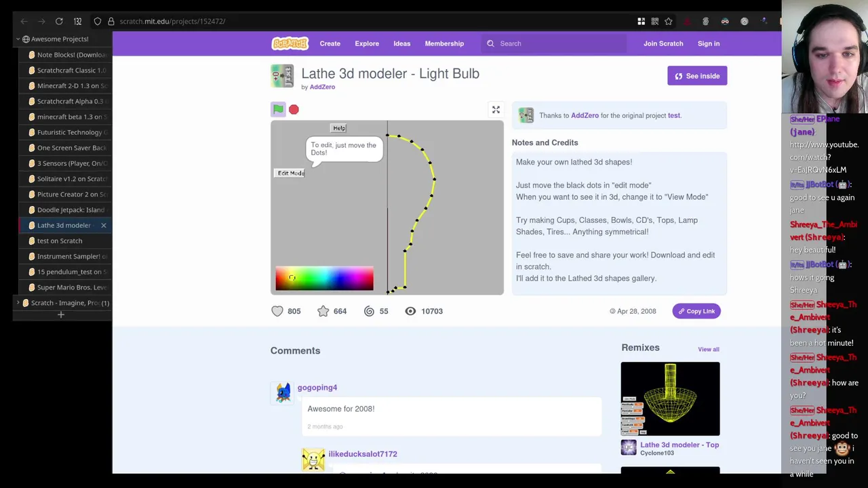The height and width of the screenshot is (488, 868).
Task: Click the remix count swirl icon
Action: click(x=369, y=311)
